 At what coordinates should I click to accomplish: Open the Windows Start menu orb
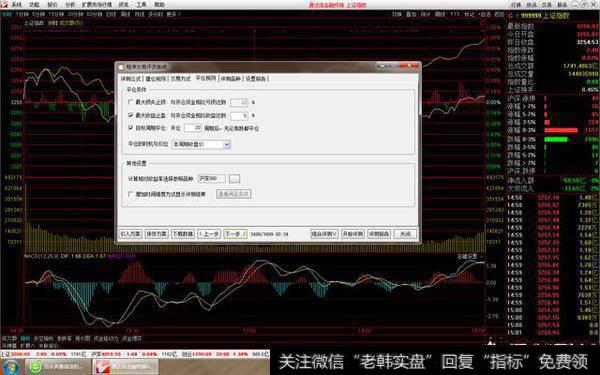pos(11,367)
